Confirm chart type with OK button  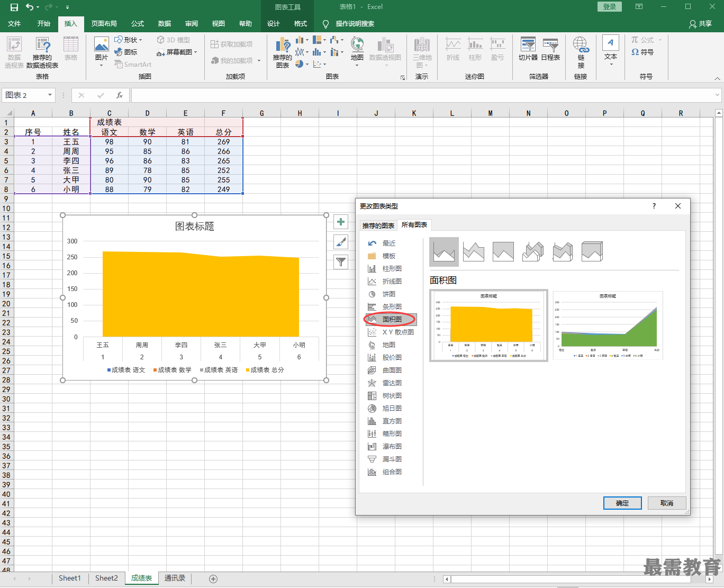click(x=622, y=503)
